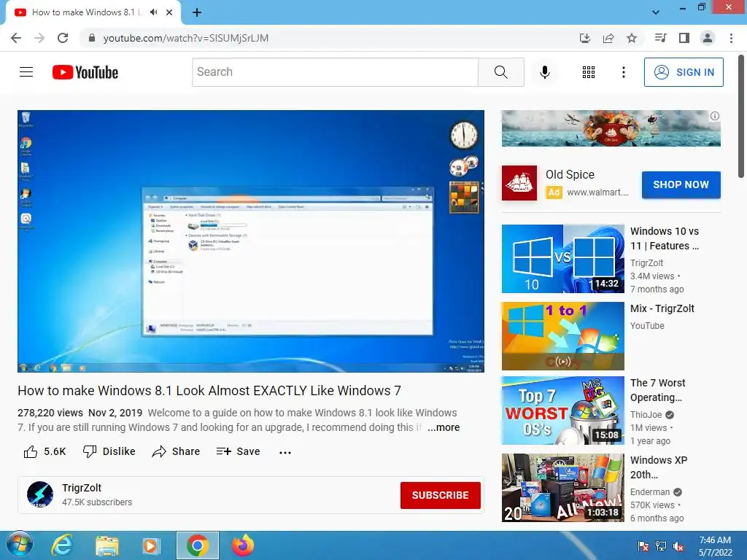Click the address bar URL
The height and width of the screenshot is (560, 747).
click(x=186, y=38)
